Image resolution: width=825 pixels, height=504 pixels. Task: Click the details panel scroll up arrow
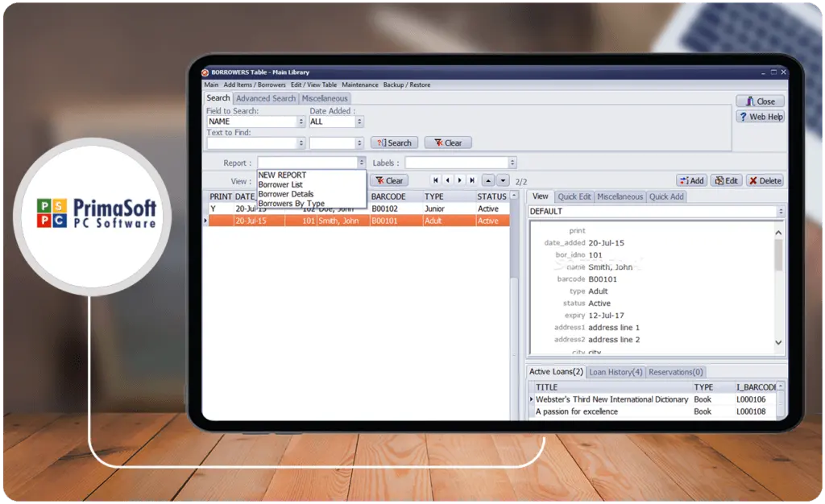click(x=779, y=233)
